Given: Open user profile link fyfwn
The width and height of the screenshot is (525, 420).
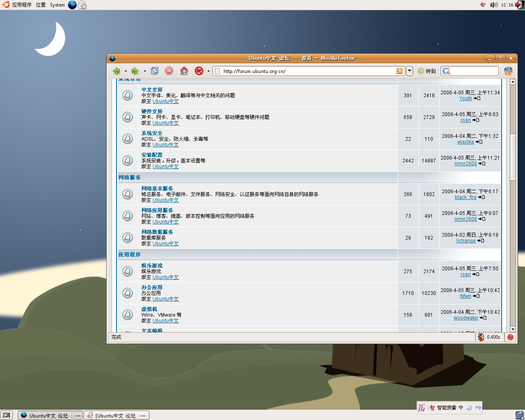Looking at the screenshot, I should (x=466, y=296).
